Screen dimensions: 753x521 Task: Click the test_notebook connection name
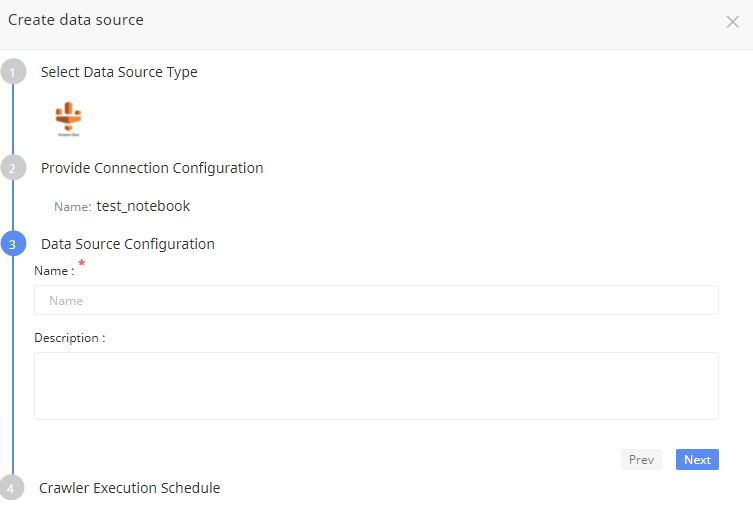(143, 206)
